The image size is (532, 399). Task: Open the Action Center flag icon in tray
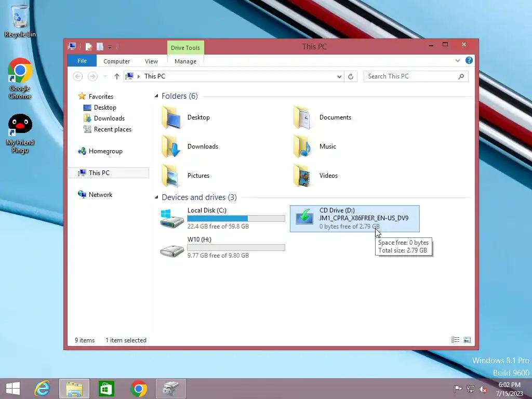(x=458, y=389)
